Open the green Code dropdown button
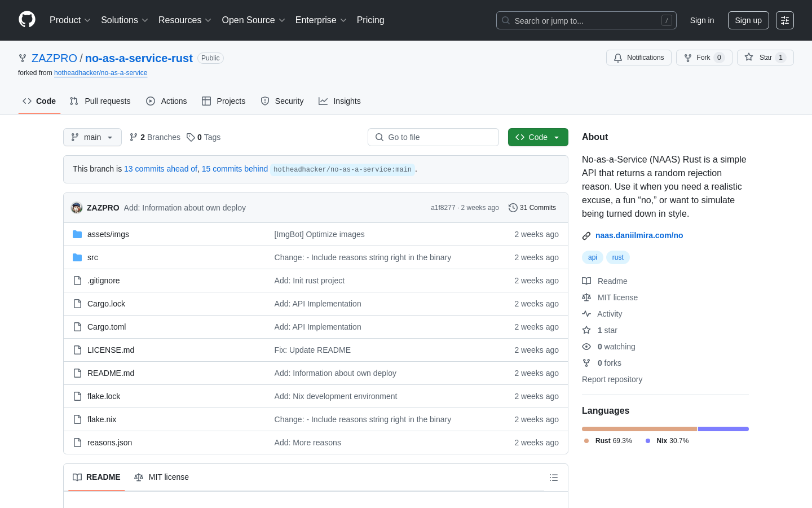The image size is (812, 508). (x=538, y=137)
